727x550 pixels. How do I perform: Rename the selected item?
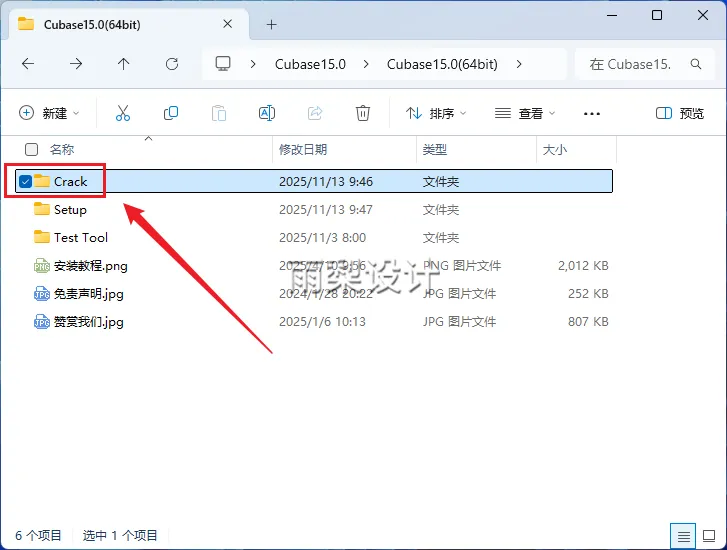pyautogui.click(x=267, y=113)
